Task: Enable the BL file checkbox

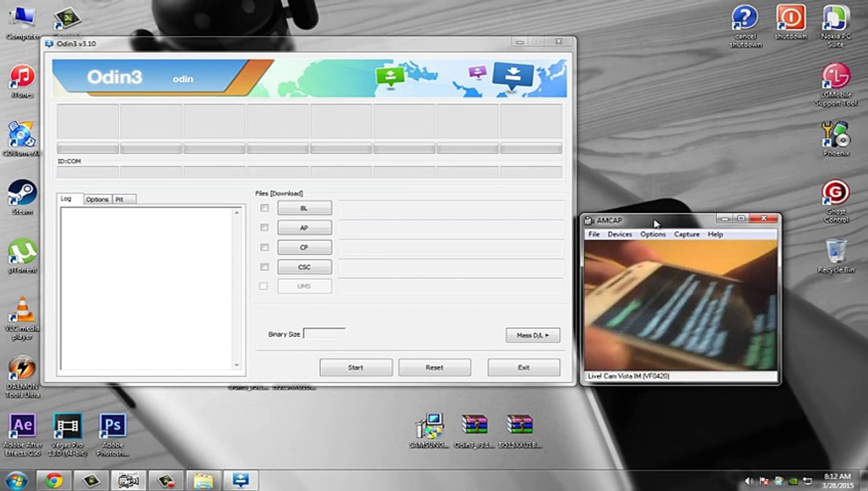Action: (264, 208)
